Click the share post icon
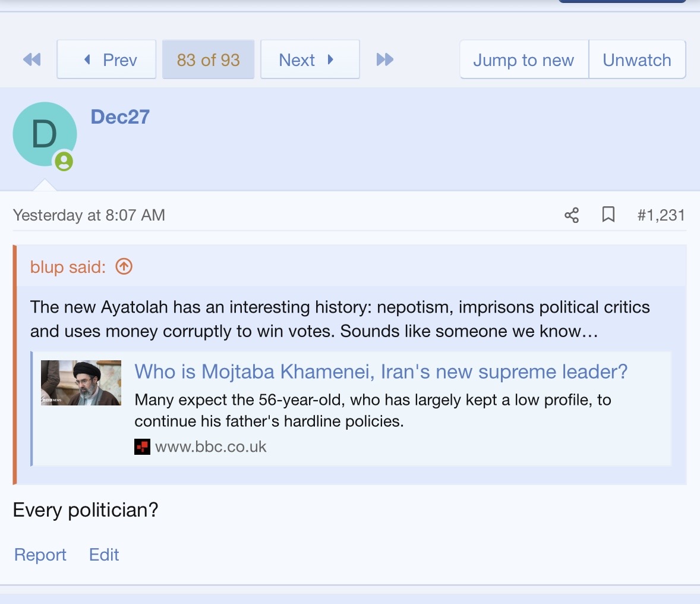 coord(572,215)
